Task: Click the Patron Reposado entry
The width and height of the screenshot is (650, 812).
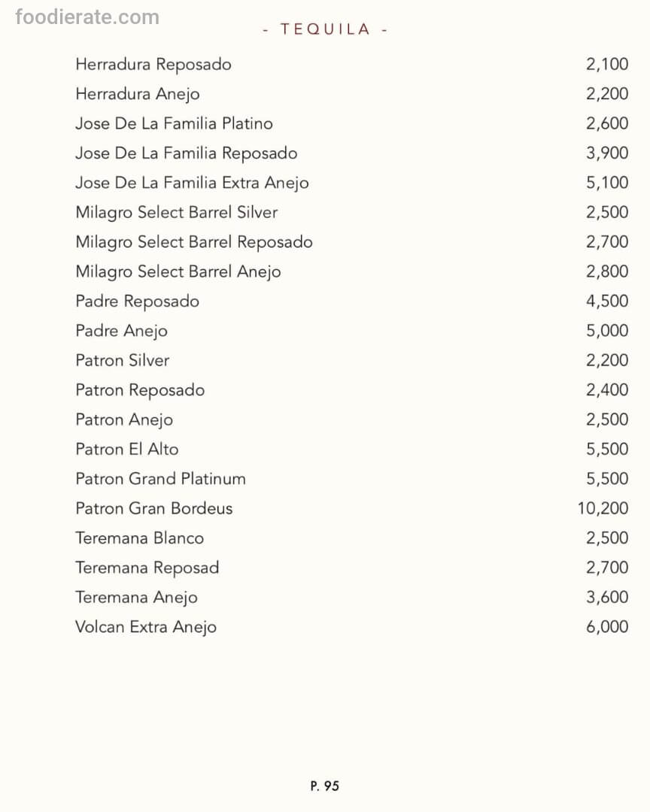Action: pyautogui.click(x=140, y=390)
